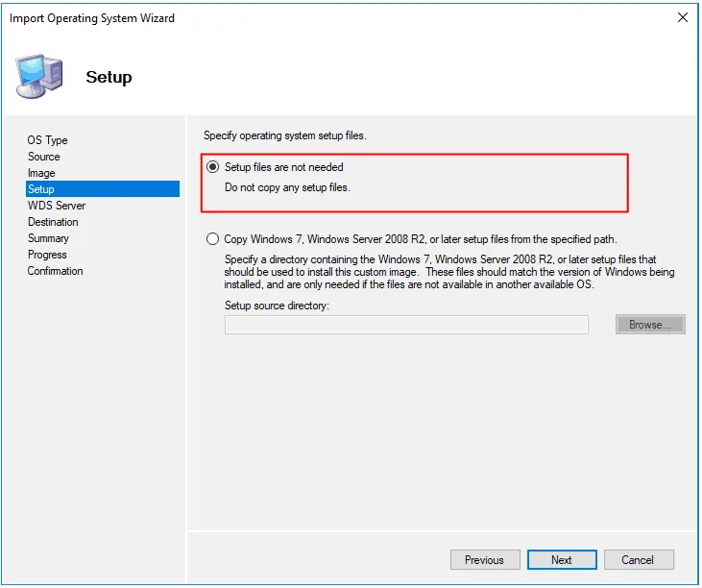Click the 'Import Operating System Wizard' title text
Image resolution: width=702 pixels, height=588 pixels.
click(92, 18)
